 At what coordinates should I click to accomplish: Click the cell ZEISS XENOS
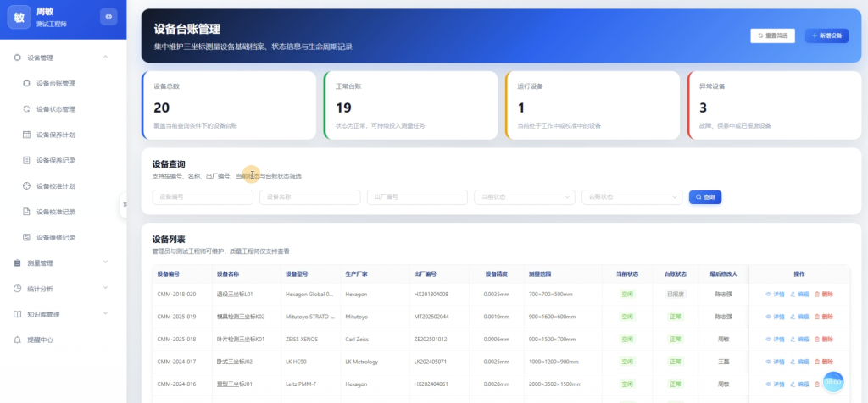click(x=302, y=339)
